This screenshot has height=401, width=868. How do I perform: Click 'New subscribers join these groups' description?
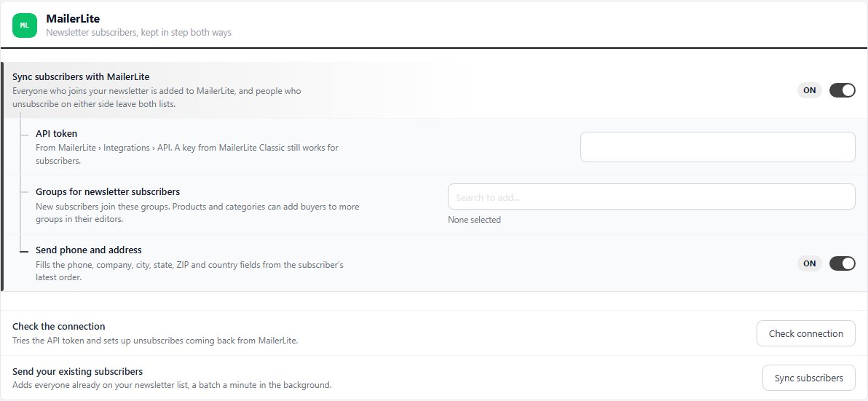coord(197,213)
